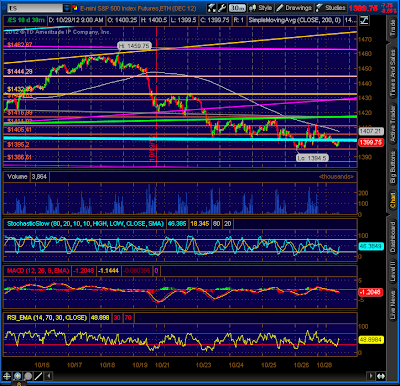Viewport: 400px width, 386px height.
Task: Select the zoom magnifier tool in the bottom toolbar
Action: point(17,376)
